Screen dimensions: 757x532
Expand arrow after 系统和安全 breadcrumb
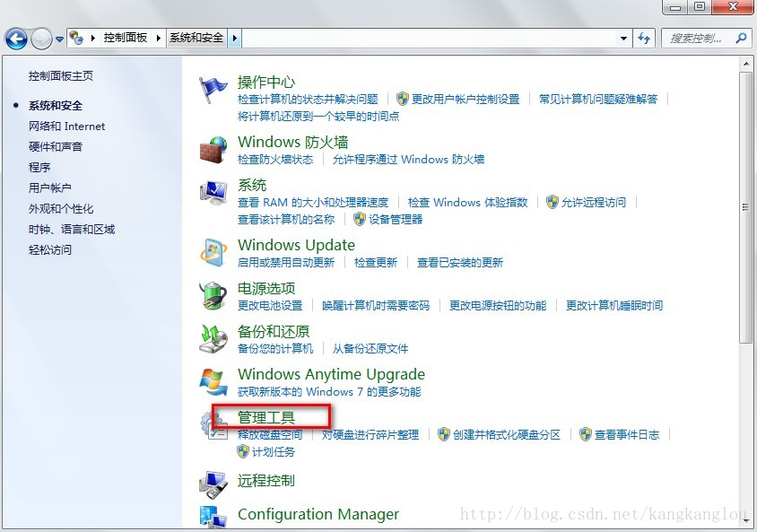coord(234,38)
